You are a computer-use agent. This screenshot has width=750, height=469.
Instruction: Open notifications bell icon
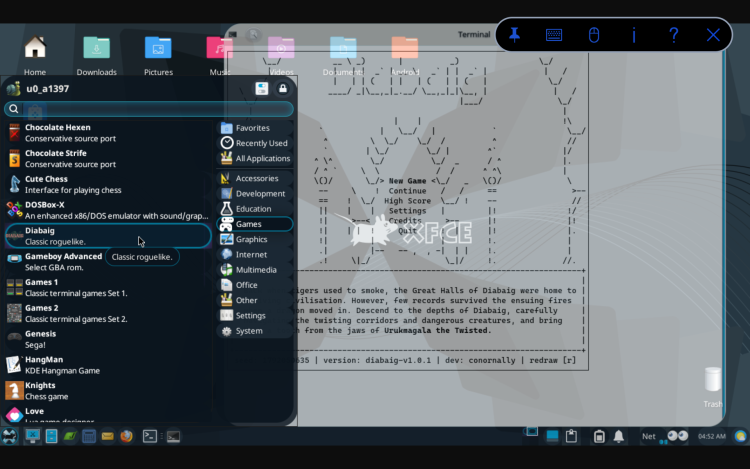point(618,436)
